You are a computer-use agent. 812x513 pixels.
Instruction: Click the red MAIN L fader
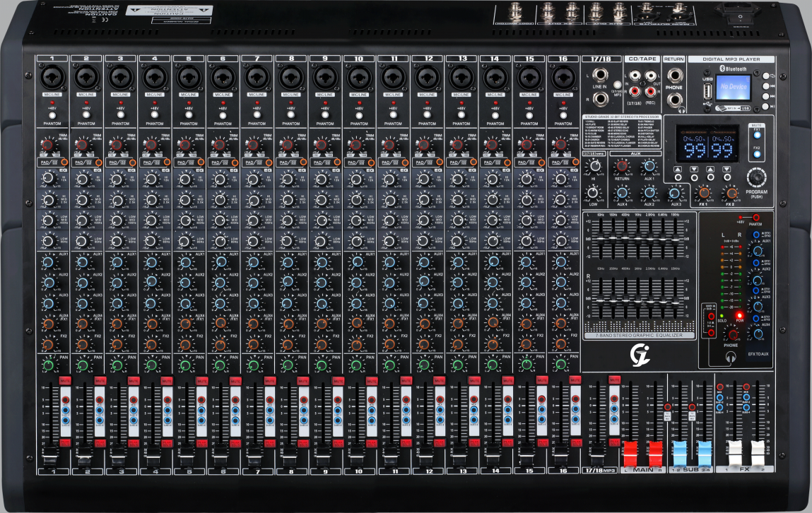coord(631,452)
